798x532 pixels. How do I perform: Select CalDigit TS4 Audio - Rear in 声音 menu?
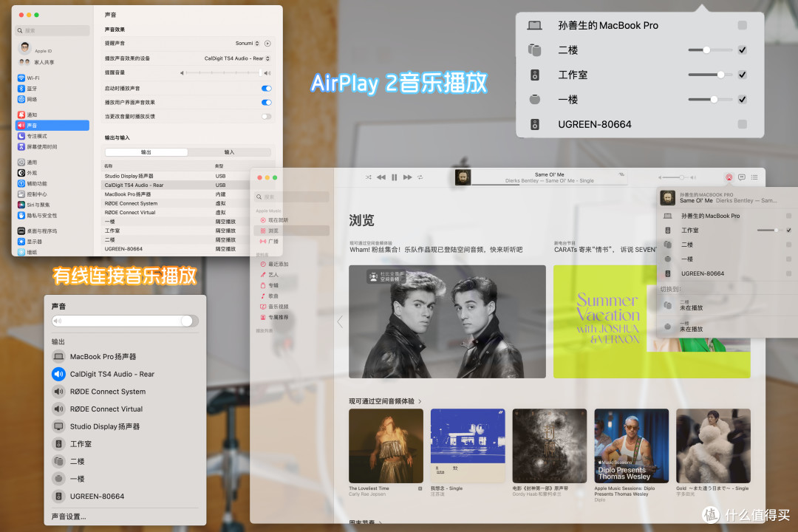[x=125, y=374]
